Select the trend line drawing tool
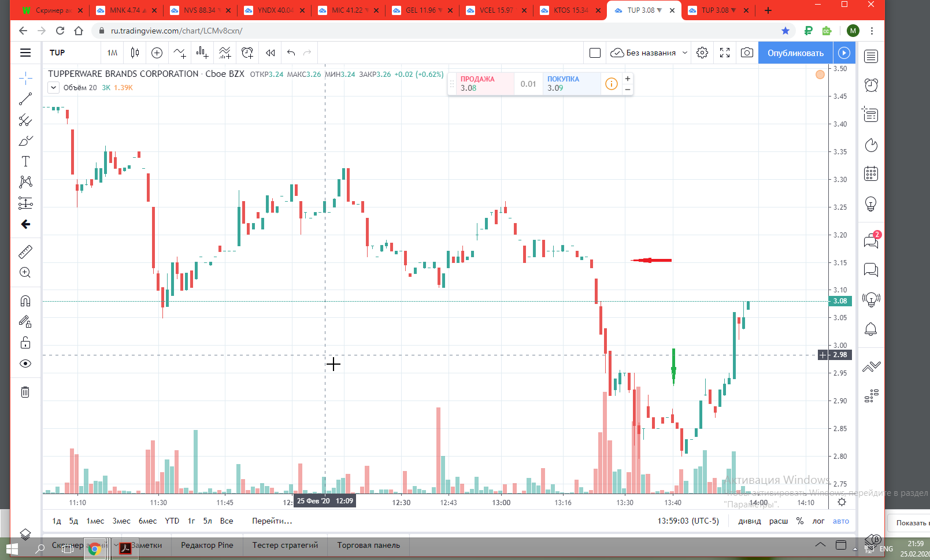930x560 pixels. pyautogui.click(x=25, y=99)
